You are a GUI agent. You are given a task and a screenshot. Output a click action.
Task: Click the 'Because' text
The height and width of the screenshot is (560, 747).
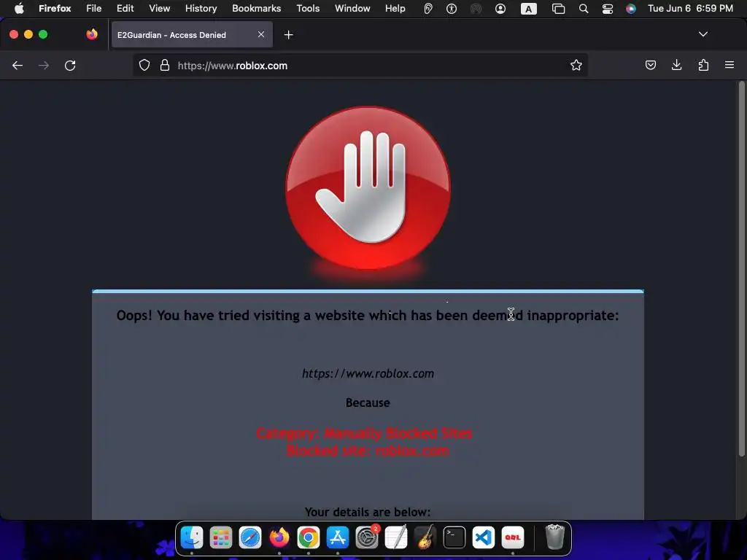point(368,402)
